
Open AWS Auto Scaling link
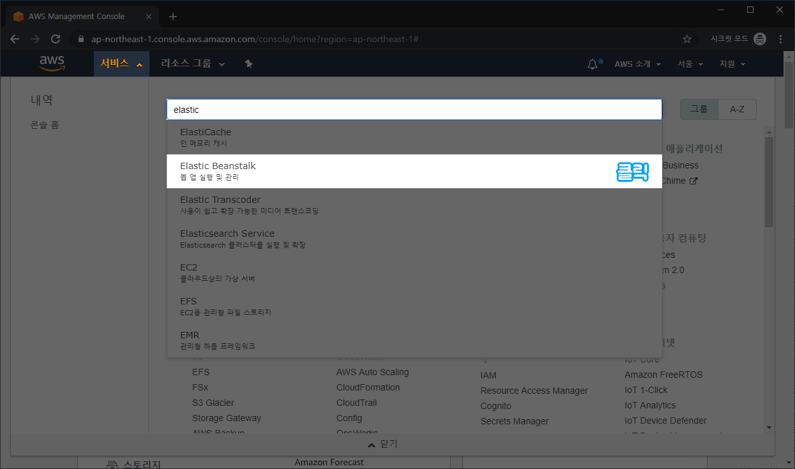pos(372,372)
